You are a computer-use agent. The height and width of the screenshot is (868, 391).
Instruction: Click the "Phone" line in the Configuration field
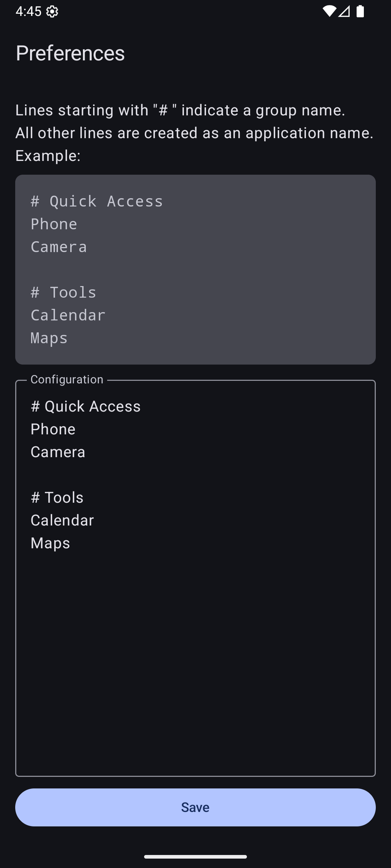(53, 429)
